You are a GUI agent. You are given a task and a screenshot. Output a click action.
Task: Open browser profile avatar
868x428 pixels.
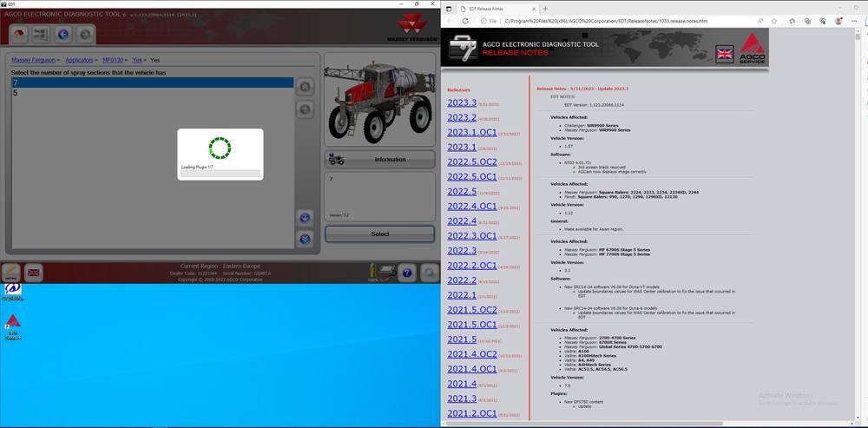point(838,21)
